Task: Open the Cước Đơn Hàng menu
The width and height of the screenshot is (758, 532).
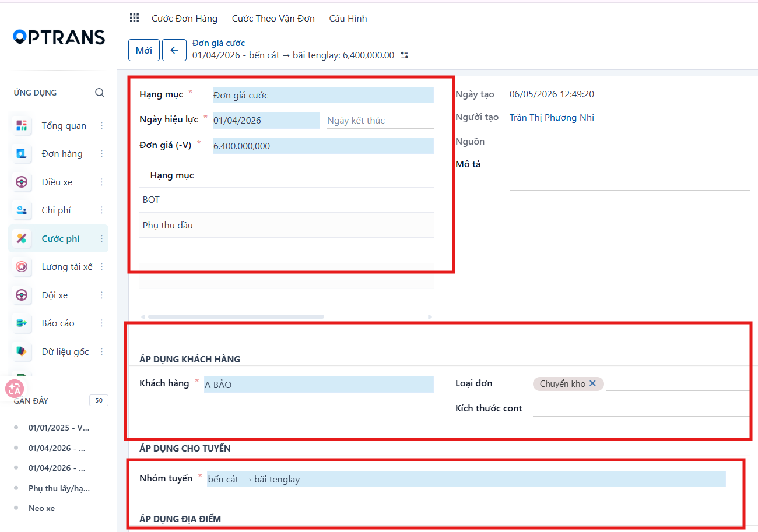Action: click(x=184, y=18)
